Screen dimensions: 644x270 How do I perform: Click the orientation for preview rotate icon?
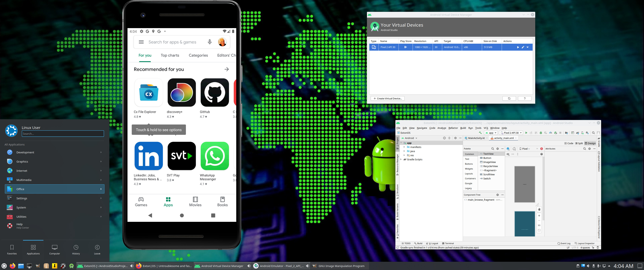pyautogui.click(x=514, y=149)
